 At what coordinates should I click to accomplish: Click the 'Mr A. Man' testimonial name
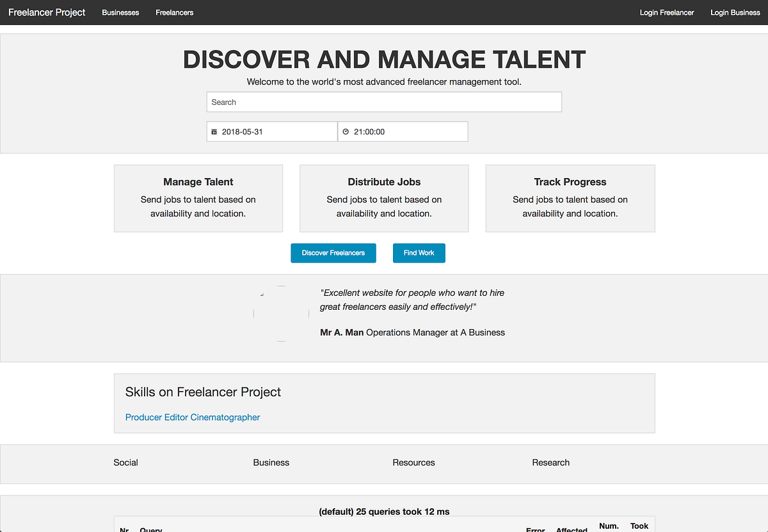point(342,332)
